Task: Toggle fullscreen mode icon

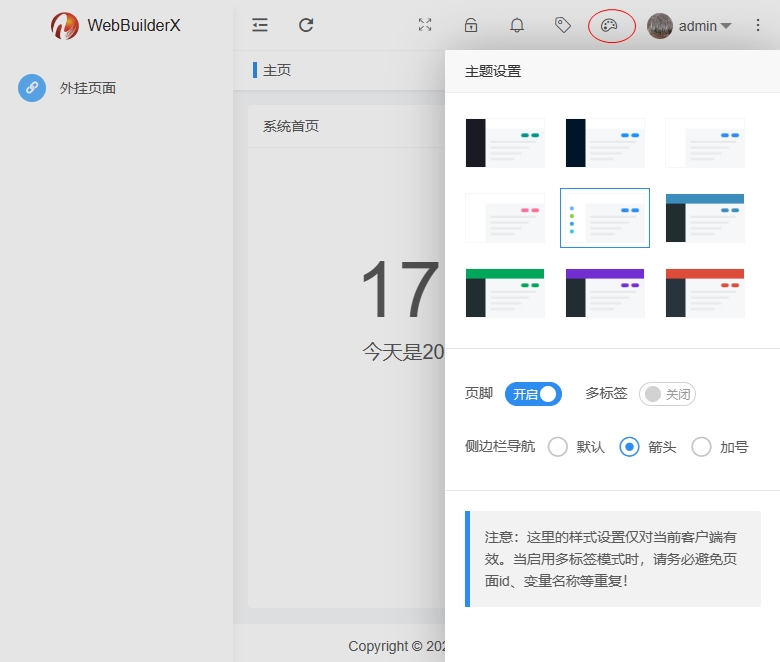Action: (425, 26)
